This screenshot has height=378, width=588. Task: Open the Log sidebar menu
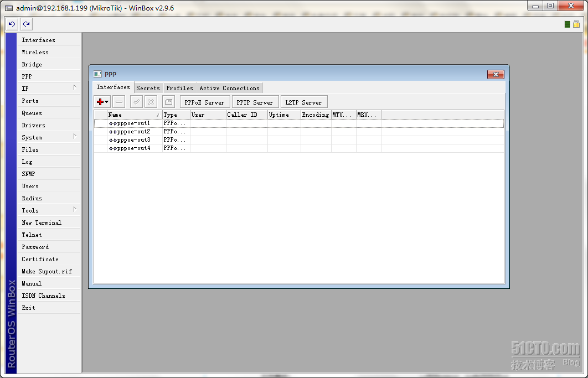[x=49, y=162]
